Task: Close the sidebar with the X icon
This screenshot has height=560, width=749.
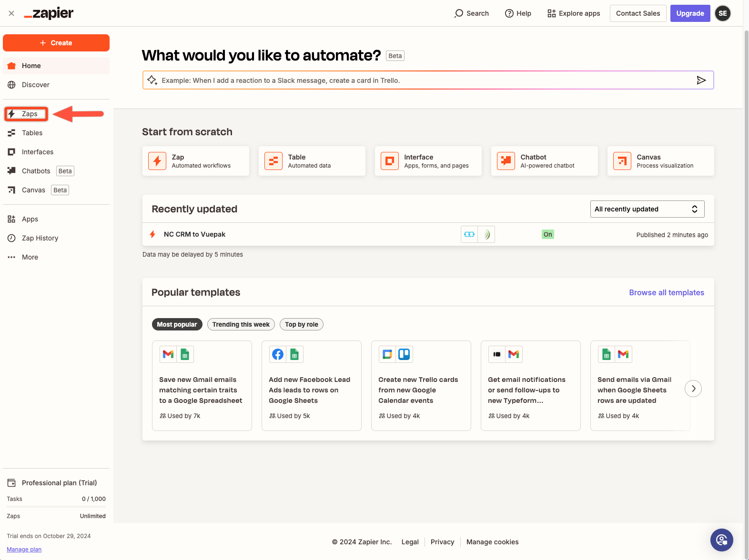Action: tap(11, 13)
